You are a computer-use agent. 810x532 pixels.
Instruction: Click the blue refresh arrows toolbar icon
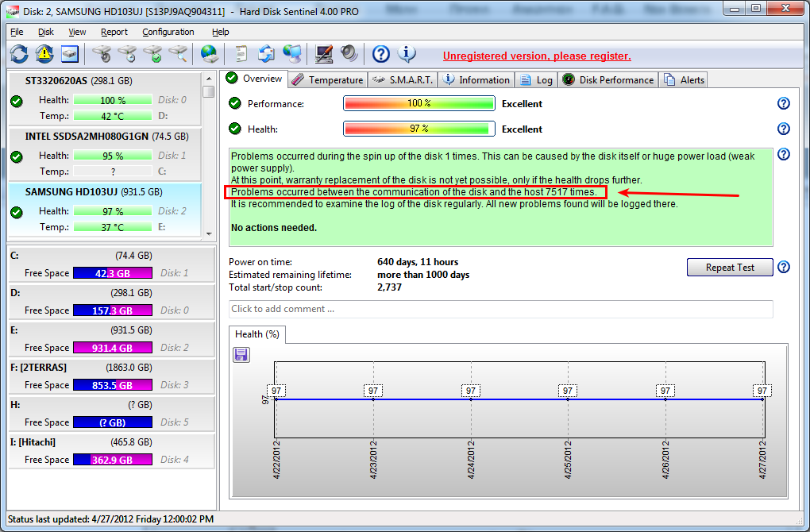[19, 54]
